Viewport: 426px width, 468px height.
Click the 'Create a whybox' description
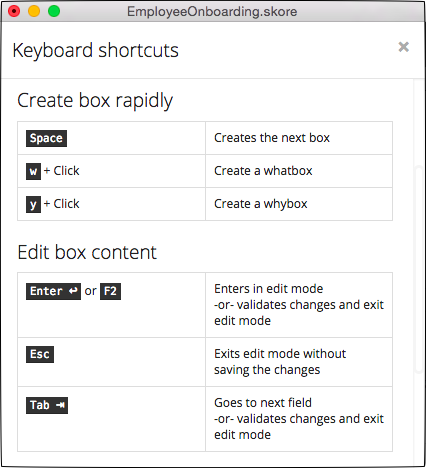pos(261,204)
